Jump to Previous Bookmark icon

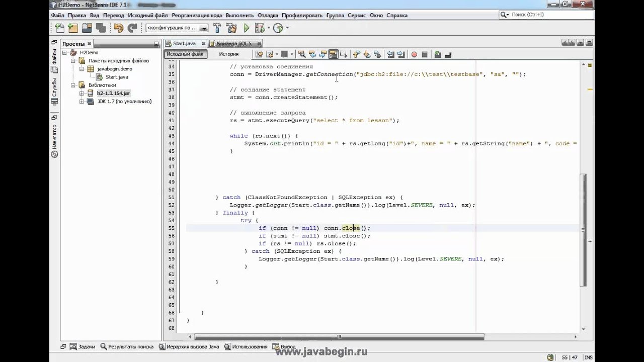(357, 54)
